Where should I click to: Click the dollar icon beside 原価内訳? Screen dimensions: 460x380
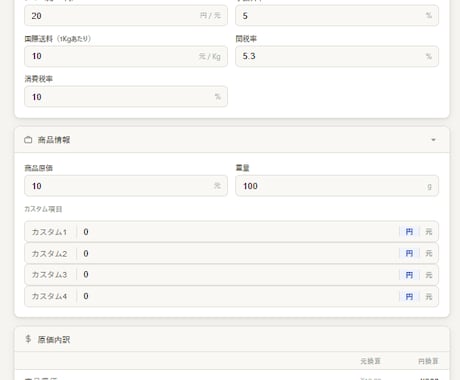[28, 339]
